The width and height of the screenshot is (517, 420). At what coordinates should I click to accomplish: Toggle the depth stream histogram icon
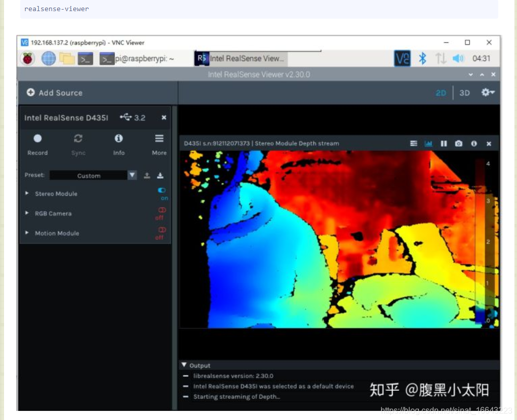(x=428, y=144)
